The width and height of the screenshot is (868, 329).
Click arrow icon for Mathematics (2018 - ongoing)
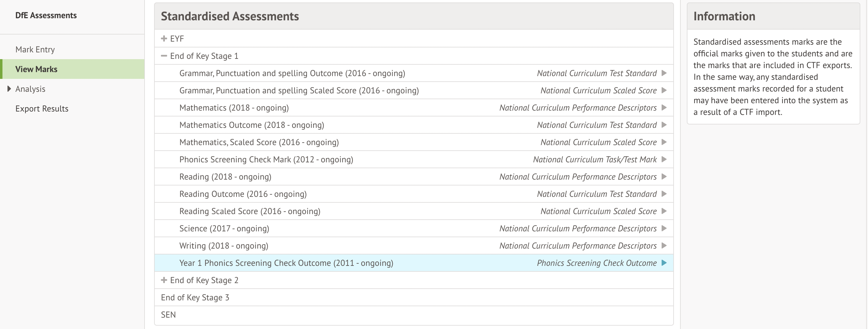click(x=664, y=108)
